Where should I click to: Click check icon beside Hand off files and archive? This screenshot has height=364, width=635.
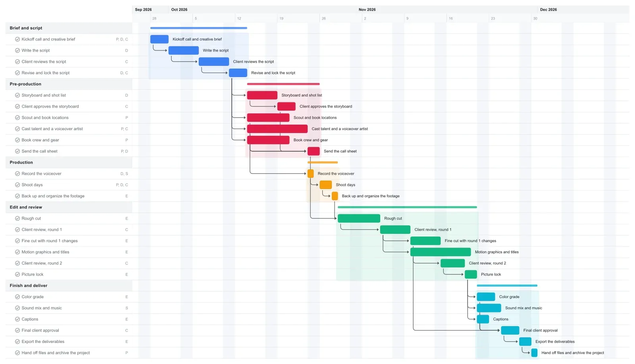(x=17, y=353)
